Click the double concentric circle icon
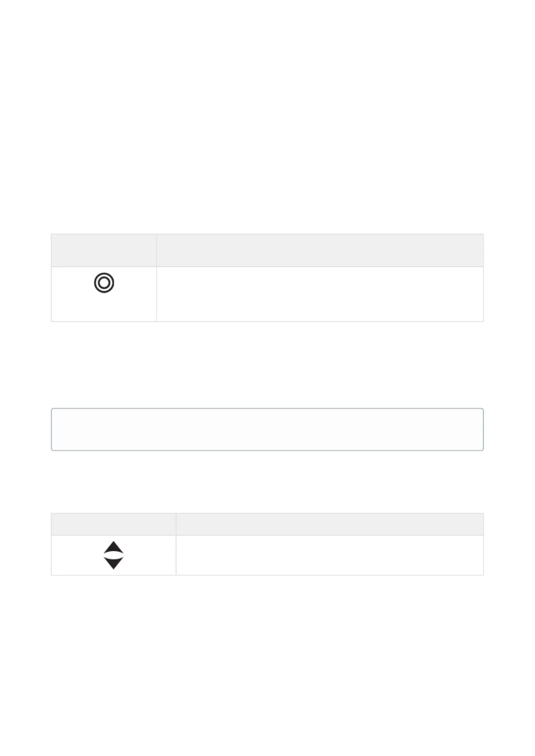Viewport: 535px width, 756px height. click(104, 283)
